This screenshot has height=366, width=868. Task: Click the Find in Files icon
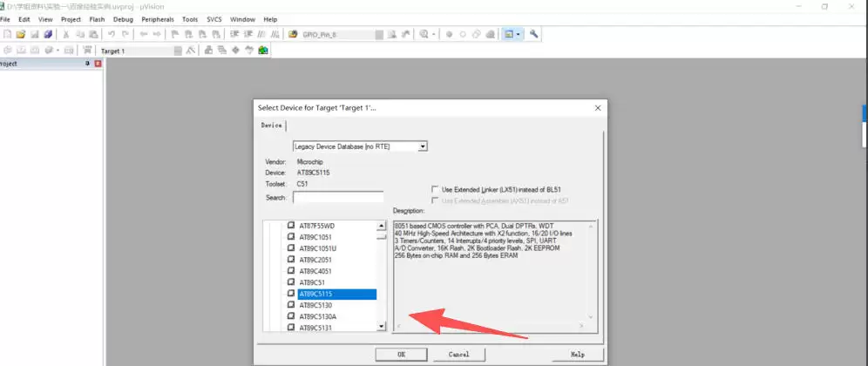[x=293, y=34]
